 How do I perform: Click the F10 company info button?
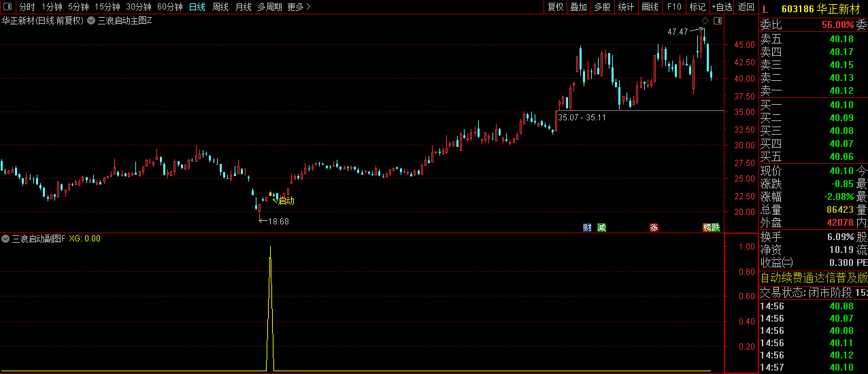click(674, 7)
